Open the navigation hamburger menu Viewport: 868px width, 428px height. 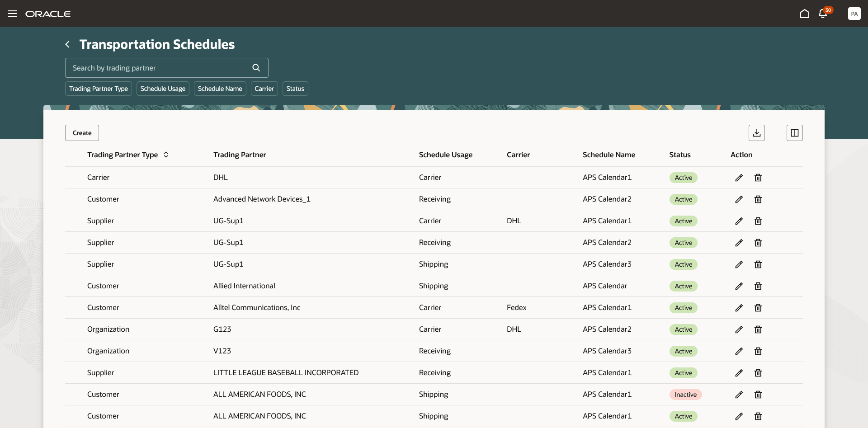click(x=13, y=14)
